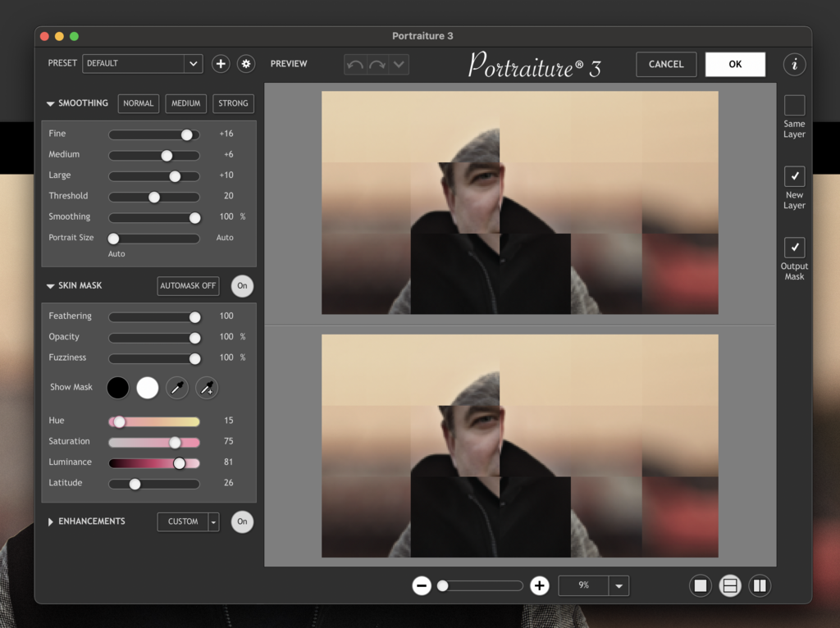Switch to vertical split preview view
Screen dimensions: 840x628
tap(760, 585)
